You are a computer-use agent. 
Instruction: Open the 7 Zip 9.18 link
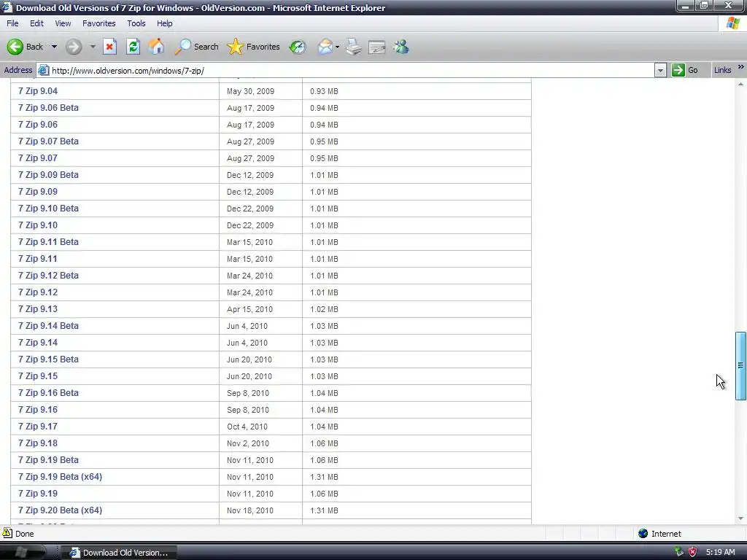(38, 443)
